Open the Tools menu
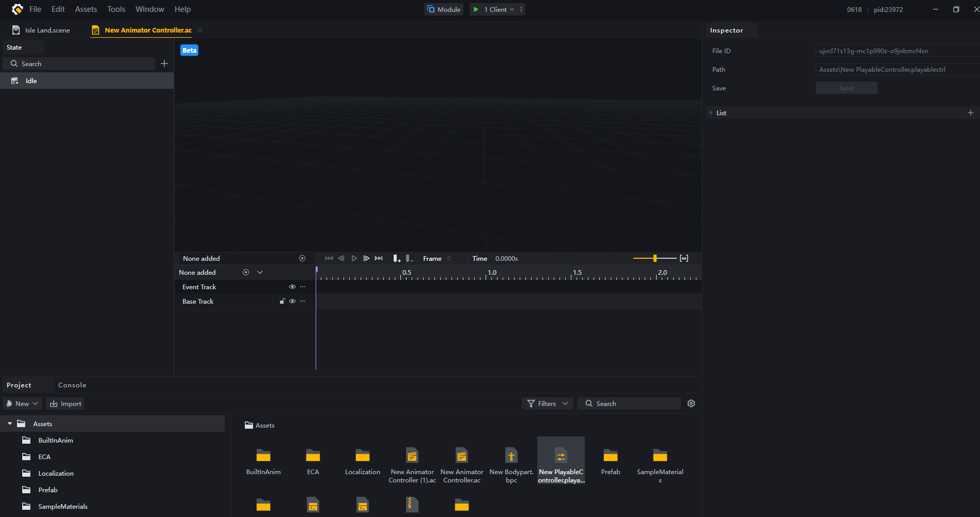This screenshot has width=980, height=517. 116,9
